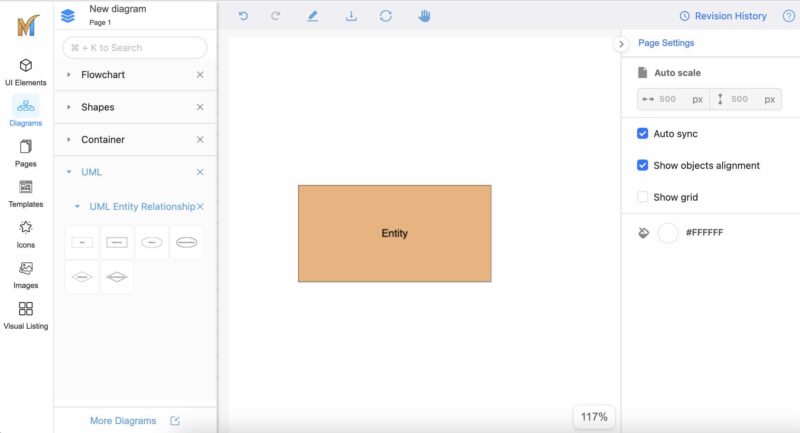Enable the Show grid checkbox
This screenshot has height=433, width=800.
point(643,198)
